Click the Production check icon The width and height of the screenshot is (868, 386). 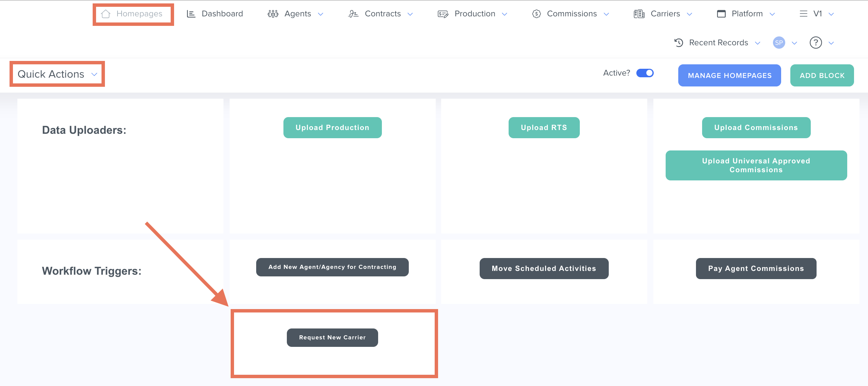443,14
